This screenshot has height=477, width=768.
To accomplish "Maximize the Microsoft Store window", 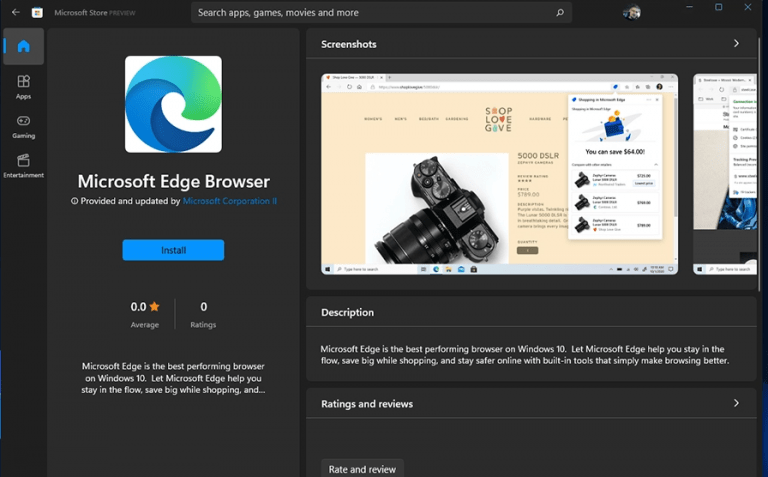I will [x=719, y=7].
